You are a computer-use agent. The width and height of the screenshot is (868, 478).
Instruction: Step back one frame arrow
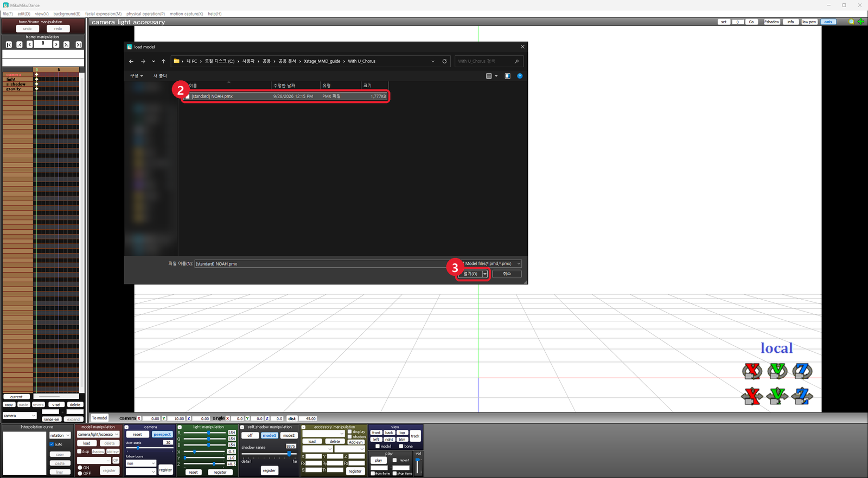pos(30,44)
